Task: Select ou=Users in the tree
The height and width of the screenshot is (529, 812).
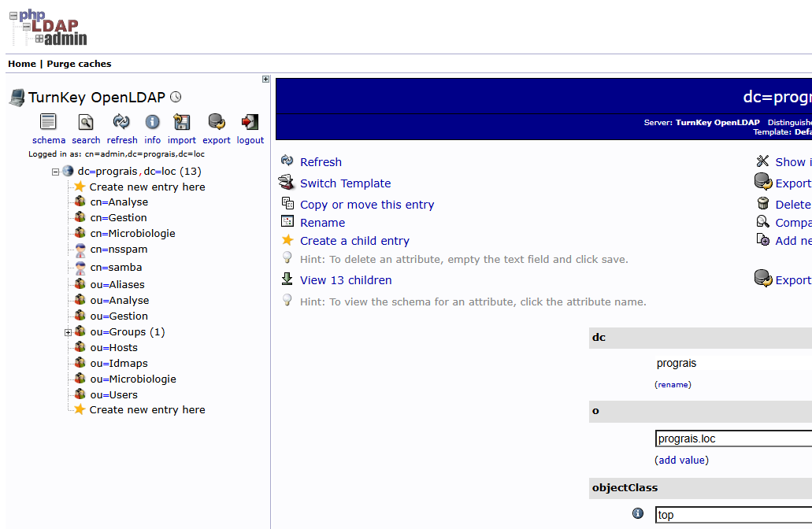Action: (x=114, y=394)
